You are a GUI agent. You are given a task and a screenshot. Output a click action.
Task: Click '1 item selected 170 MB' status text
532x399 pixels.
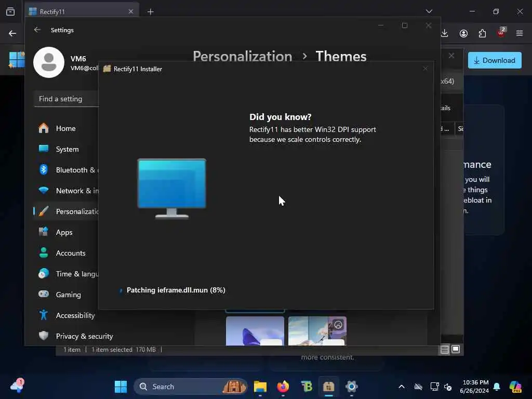[124, 350]
